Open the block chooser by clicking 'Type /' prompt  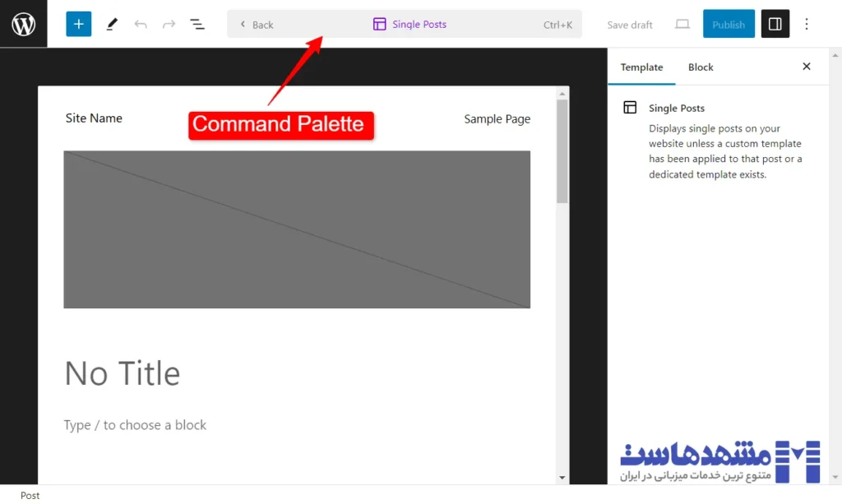(x=135, y=425)
